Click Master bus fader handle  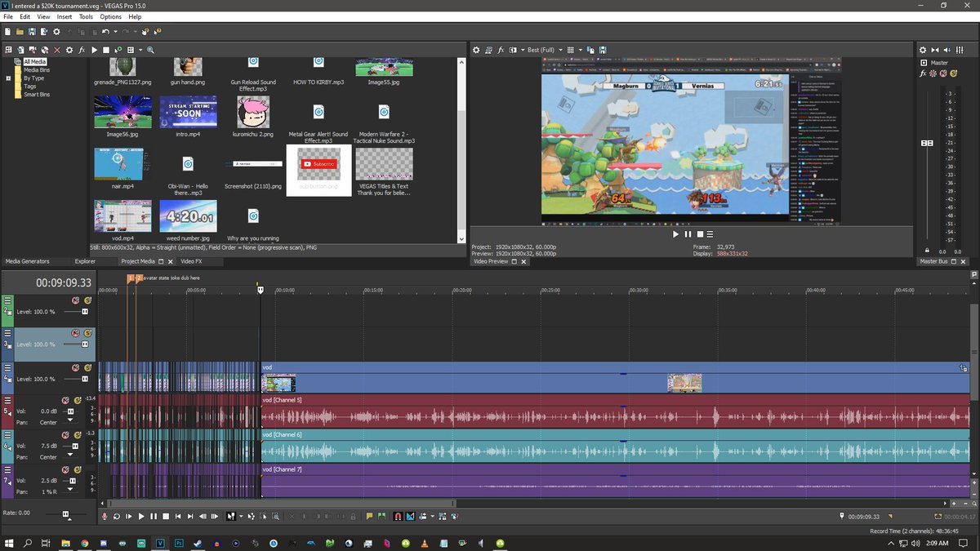pos(927,143)
